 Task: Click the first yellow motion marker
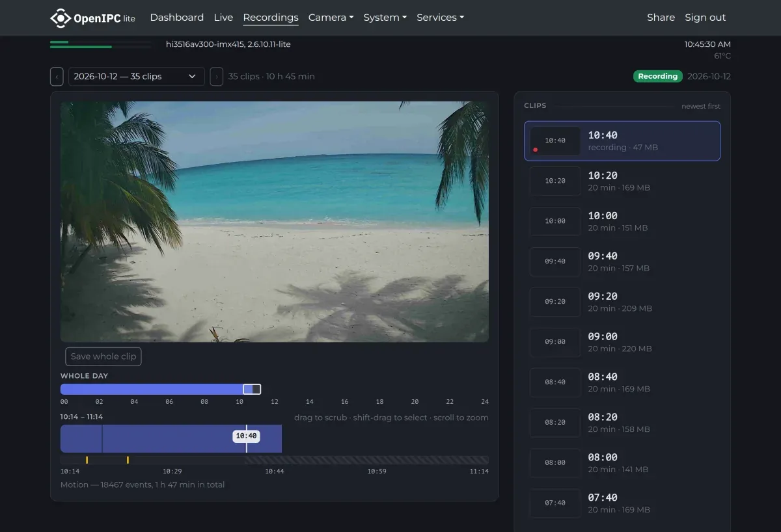[x=87, y=460]
